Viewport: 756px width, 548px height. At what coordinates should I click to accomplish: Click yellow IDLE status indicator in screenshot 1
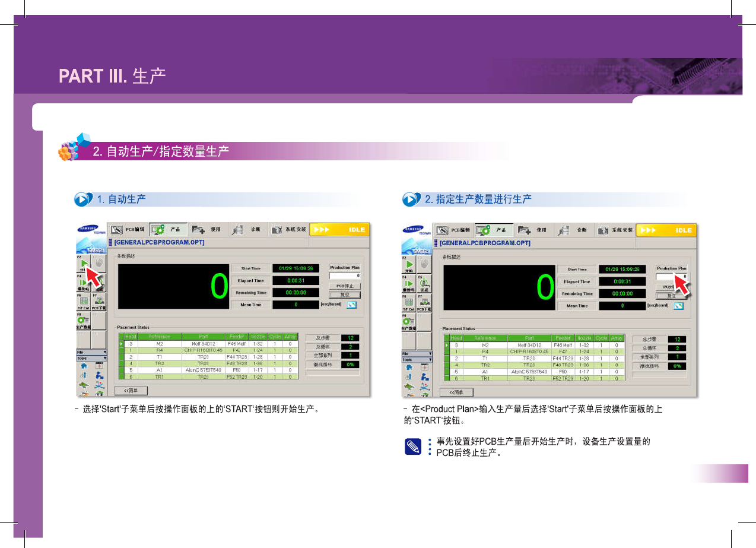pyautogui.click(x=339, y=229)
